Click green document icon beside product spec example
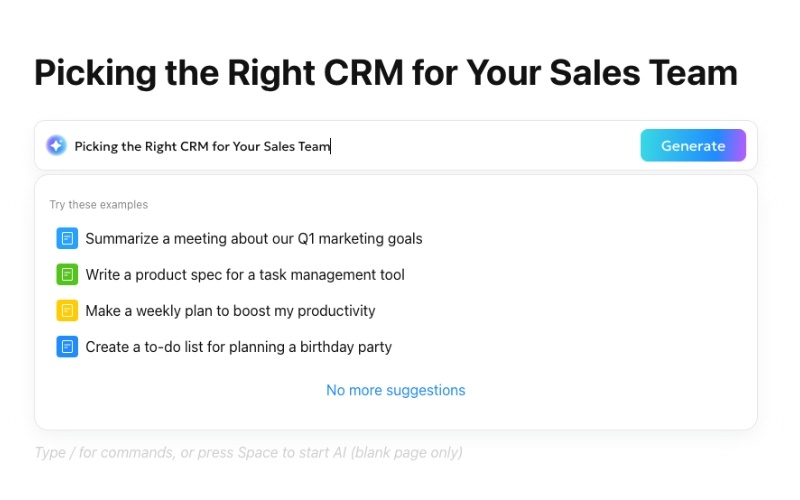 click(x=67, y=275)
